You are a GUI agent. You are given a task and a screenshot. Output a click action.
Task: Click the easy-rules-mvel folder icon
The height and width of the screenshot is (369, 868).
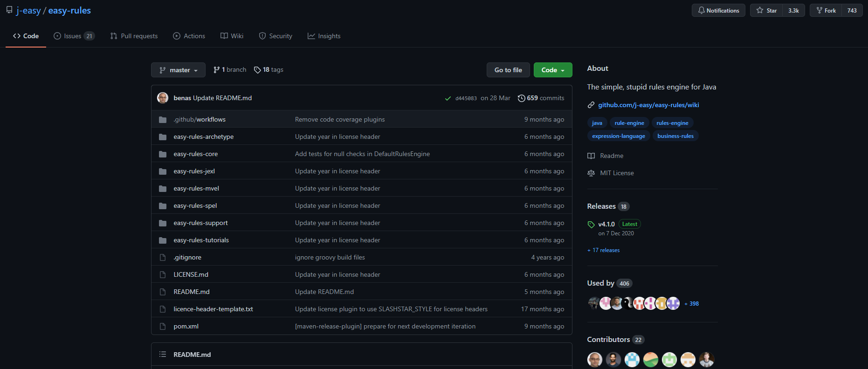pyautogui.click(x=163, y=189)
